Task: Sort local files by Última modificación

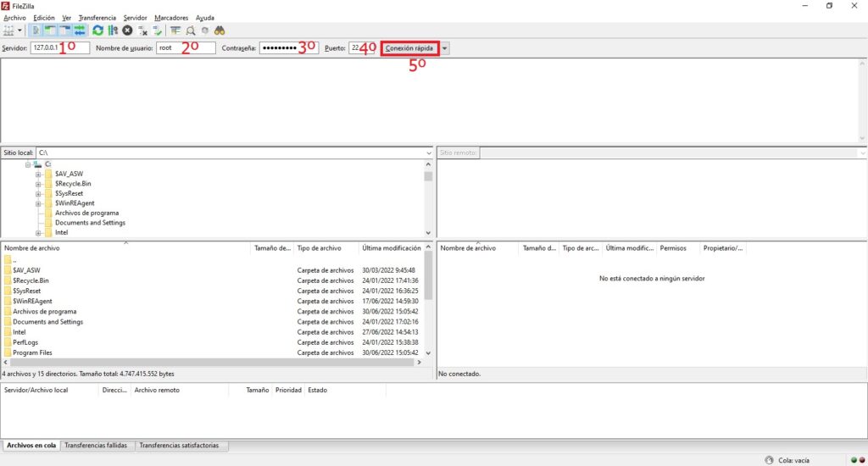Action: click(x=392, y=248)
